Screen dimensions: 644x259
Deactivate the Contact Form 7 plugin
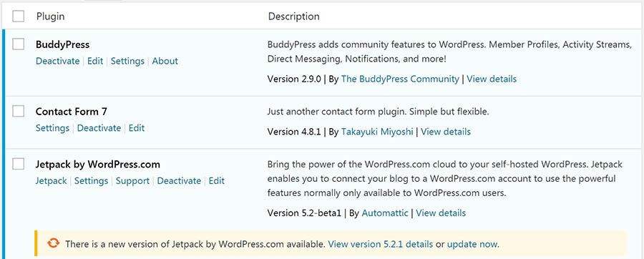(x=99, y=128)
